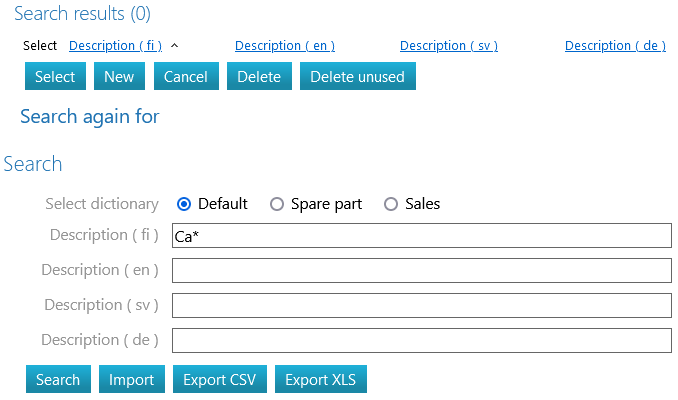Open the Import function

(131, 380)
